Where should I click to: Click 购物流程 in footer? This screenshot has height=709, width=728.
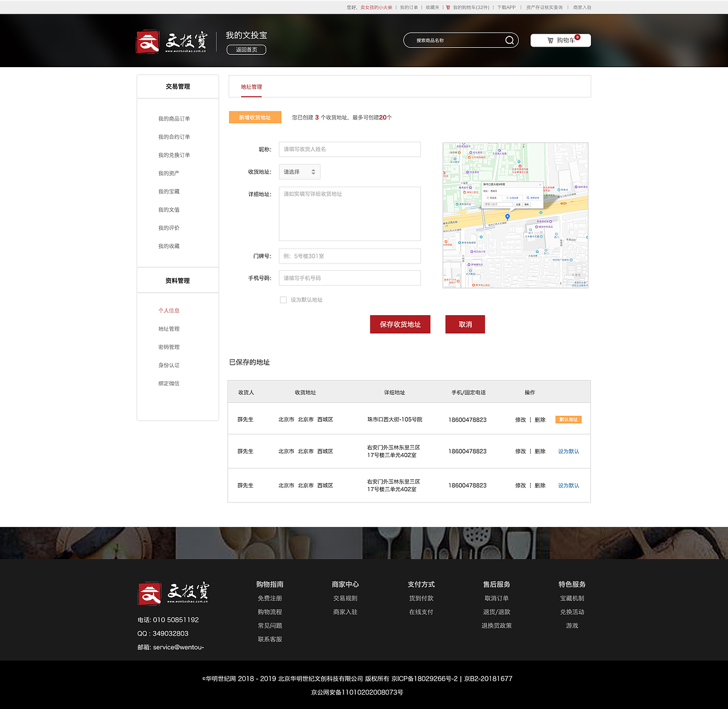click(x=270, y=612)
